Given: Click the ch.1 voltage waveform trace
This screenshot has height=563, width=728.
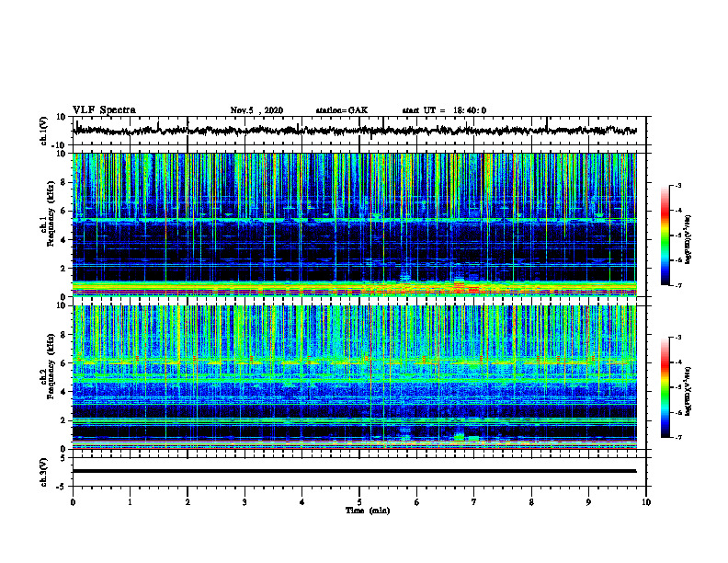Looking at the screenshot, I should [x=354, y=131].
